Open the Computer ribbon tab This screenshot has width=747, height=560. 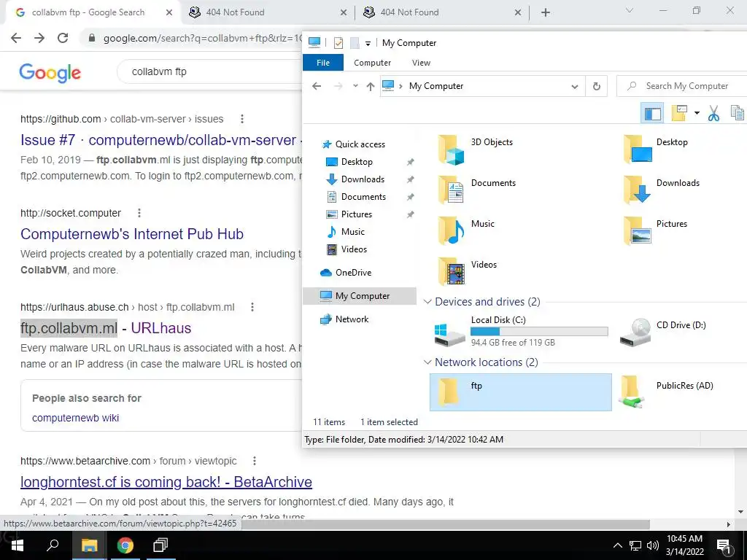372,63
